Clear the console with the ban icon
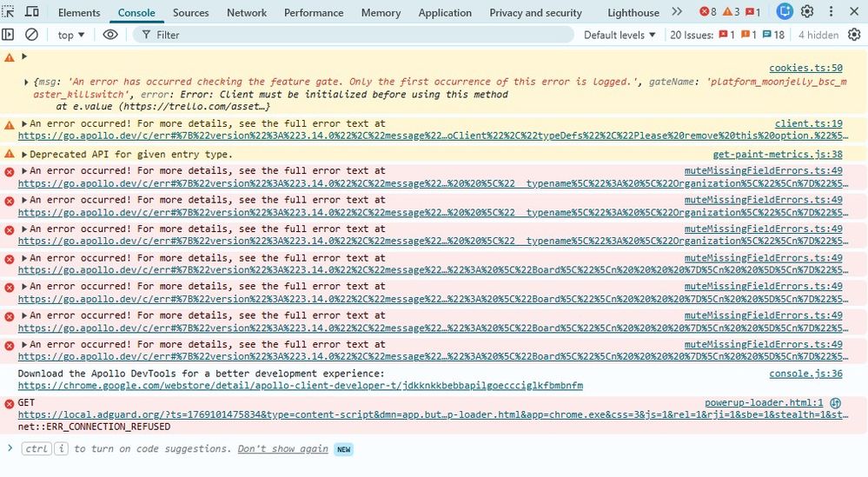868x477 pixels. tap(31, 35)
